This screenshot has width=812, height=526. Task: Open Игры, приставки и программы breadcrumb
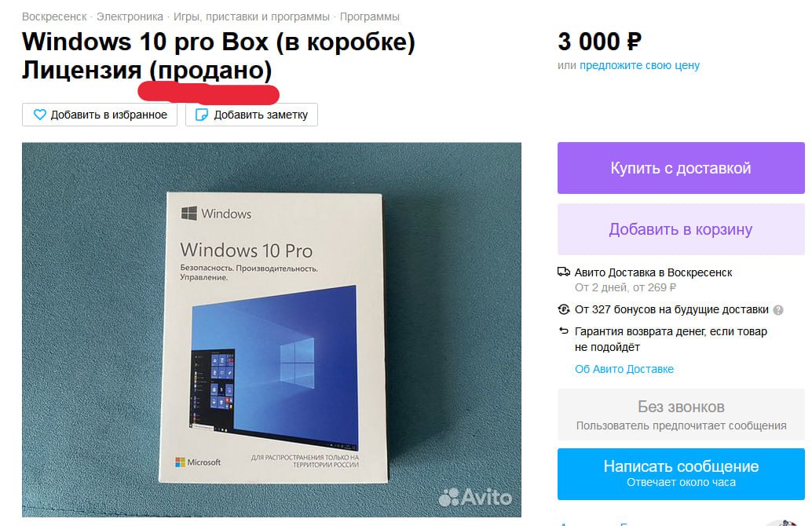pos(251,16)
